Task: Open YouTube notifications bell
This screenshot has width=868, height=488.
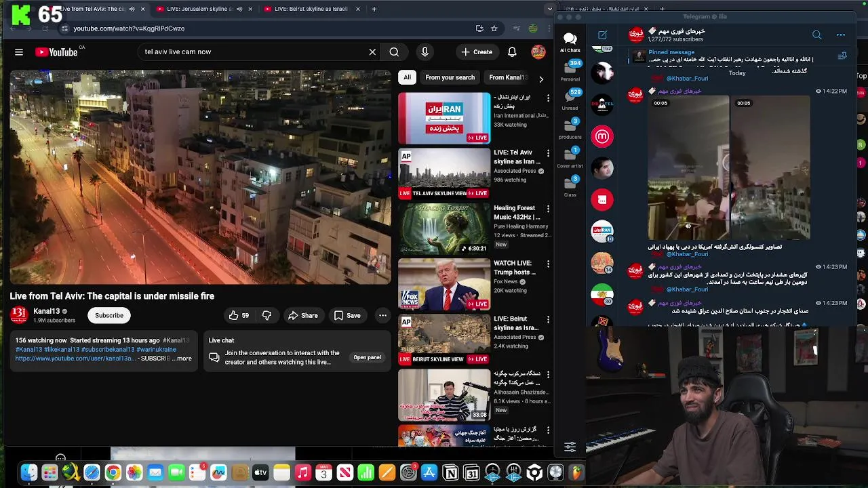Action: coord(512,52)
